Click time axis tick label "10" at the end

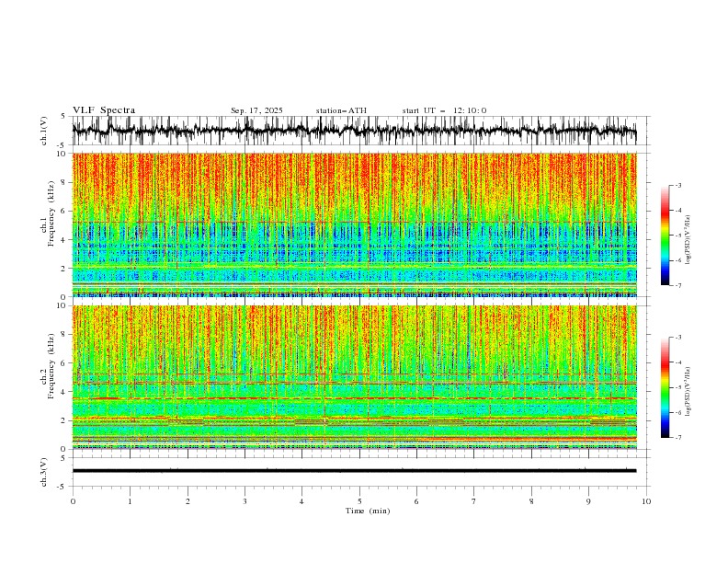pos(646,501)
